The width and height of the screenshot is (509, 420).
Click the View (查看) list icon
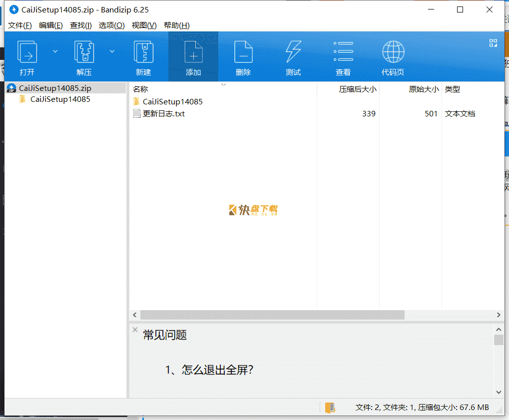coord(343,51)
